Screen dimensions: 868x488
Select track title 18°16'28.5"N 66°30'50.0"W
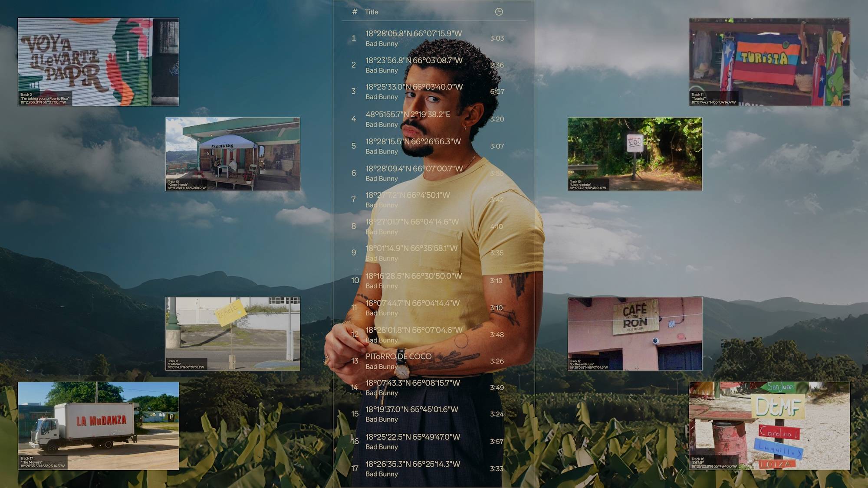(x=414, y=276)
